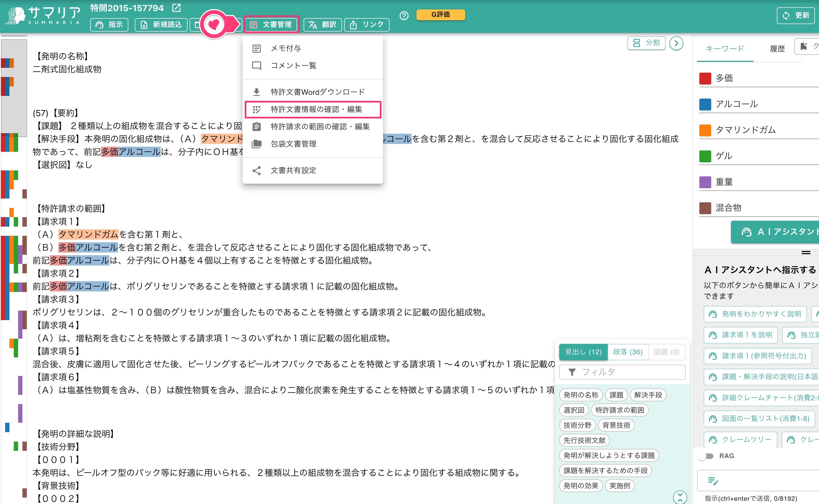Viewport: 819px width, 504px height.
Task: Jump to 特許請求の範囲 heading chip
Action: 620,410
